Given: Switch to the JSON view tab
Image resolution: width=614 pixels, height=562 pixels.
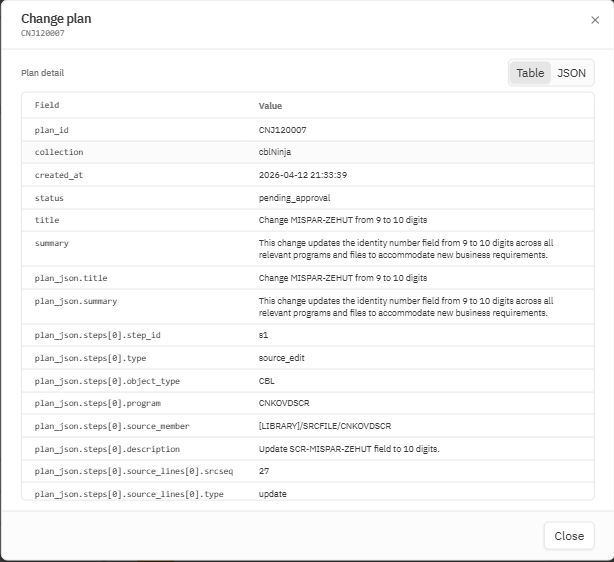Looking at the screenshot, I should tap(571, 73).
